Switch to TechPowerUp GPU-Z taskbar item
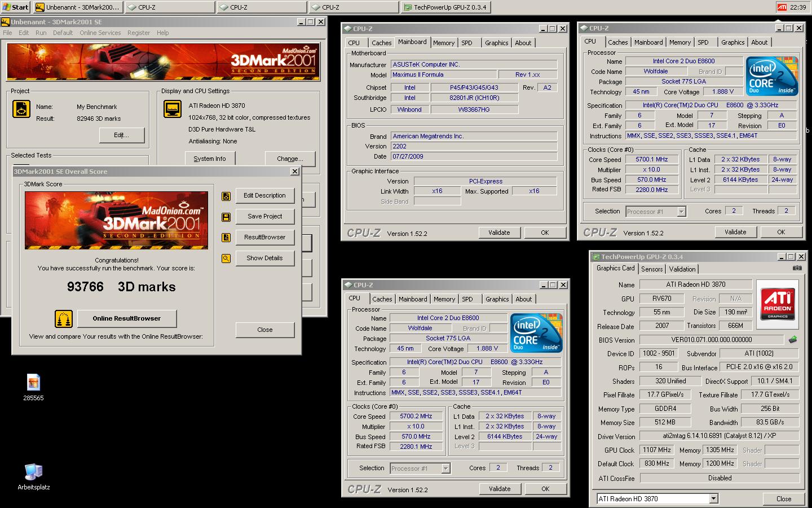Screen dimensions: 812x508 (447, 7)
